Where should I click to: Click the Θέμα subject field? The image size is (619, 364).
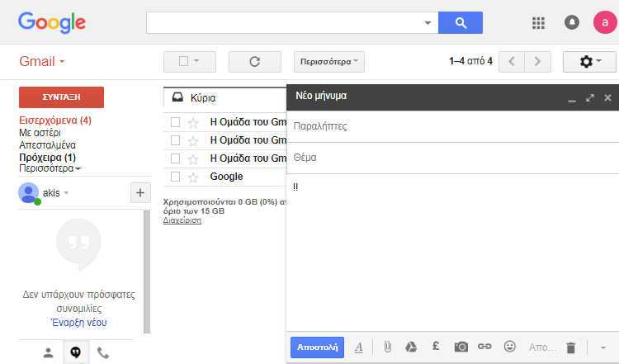453,158
